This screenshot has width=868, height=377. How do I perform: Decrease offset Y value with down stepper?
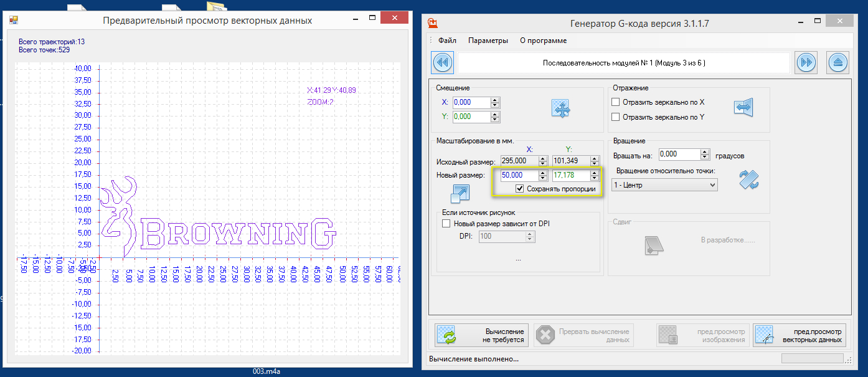(495, 120)
